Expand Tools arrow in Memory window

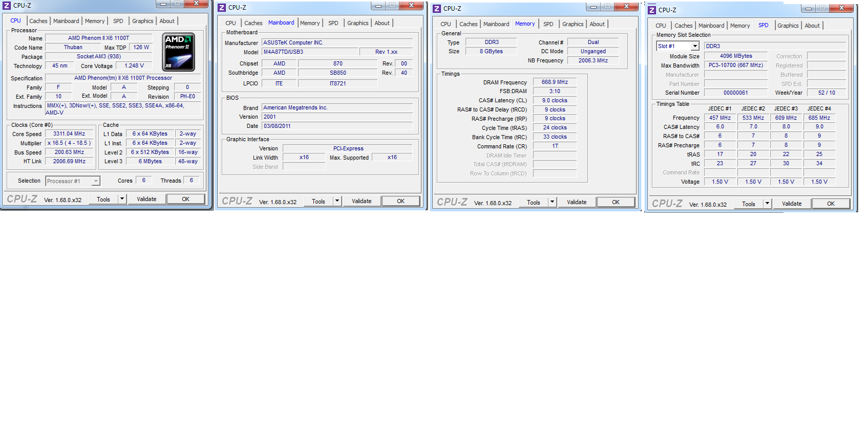tap(552, 202)
